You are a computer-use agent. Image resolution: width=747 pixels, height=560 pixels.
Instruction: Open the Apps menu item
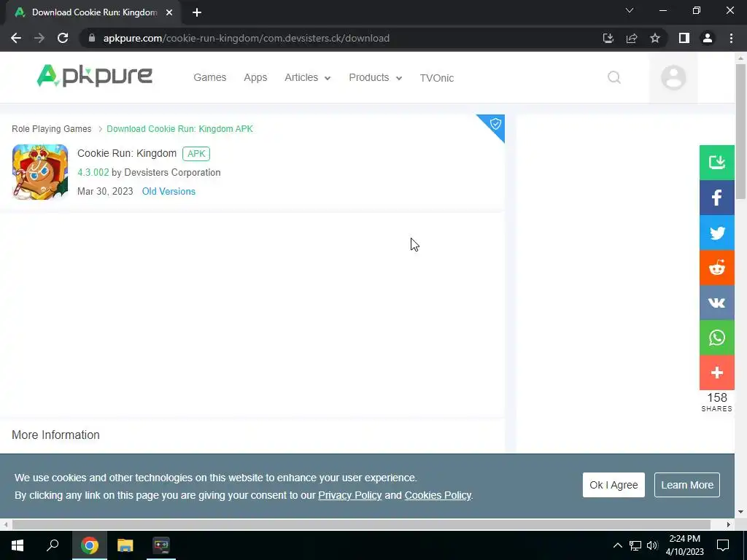(255, 77)
